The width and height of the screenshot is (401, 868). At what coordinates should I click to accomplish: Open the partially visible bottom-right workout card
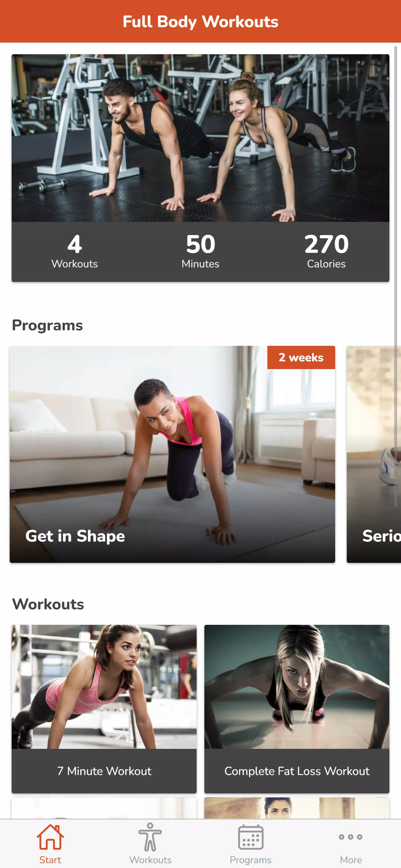[x=296, y=808]
